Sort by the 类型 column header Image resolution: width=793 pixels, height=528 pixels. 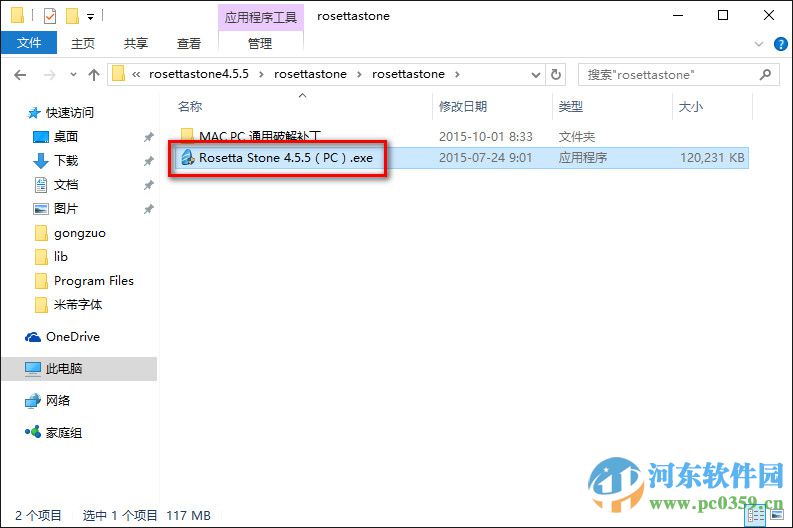click(570, 106)
